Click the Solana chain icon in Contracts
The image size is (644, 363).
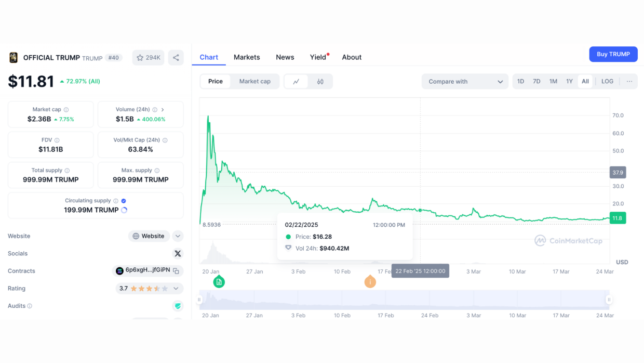pos(119,271)
